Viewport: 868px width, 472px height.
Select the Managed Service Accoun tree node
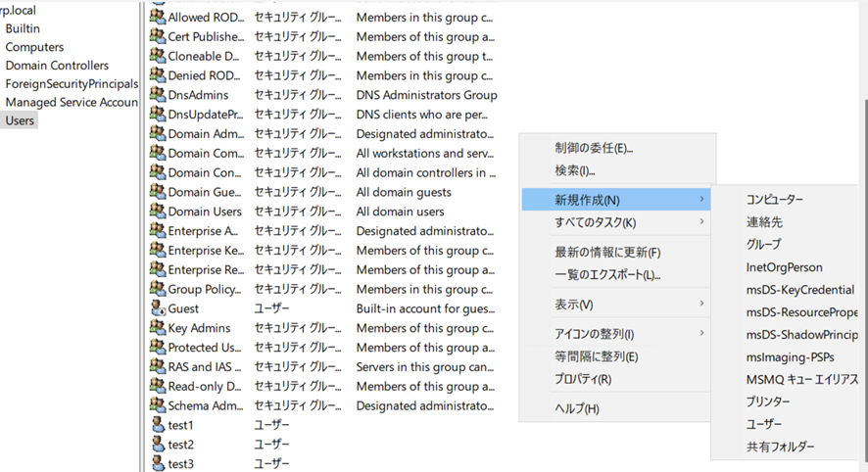[x=72, y=102]
